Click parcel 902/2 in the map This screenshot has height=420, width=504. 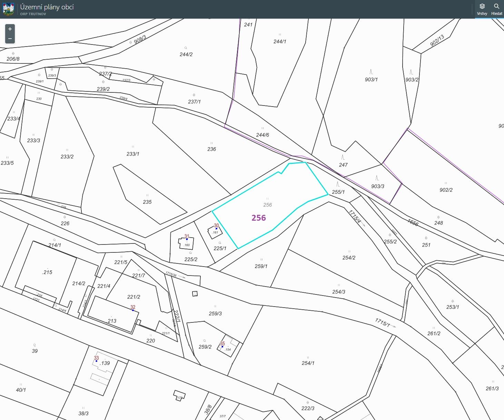pyautogui.click(x=446, y=190)
